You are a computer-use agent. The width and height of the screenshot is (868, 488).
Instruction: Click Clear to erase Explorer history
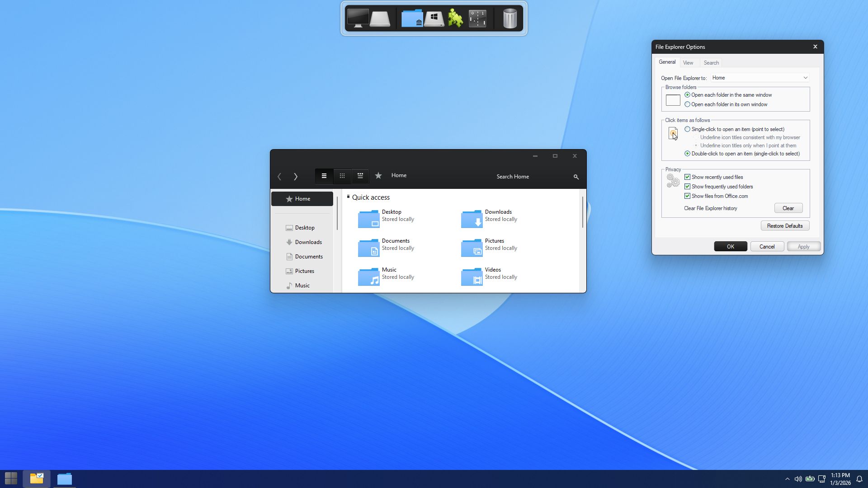[x=788, y=208]
